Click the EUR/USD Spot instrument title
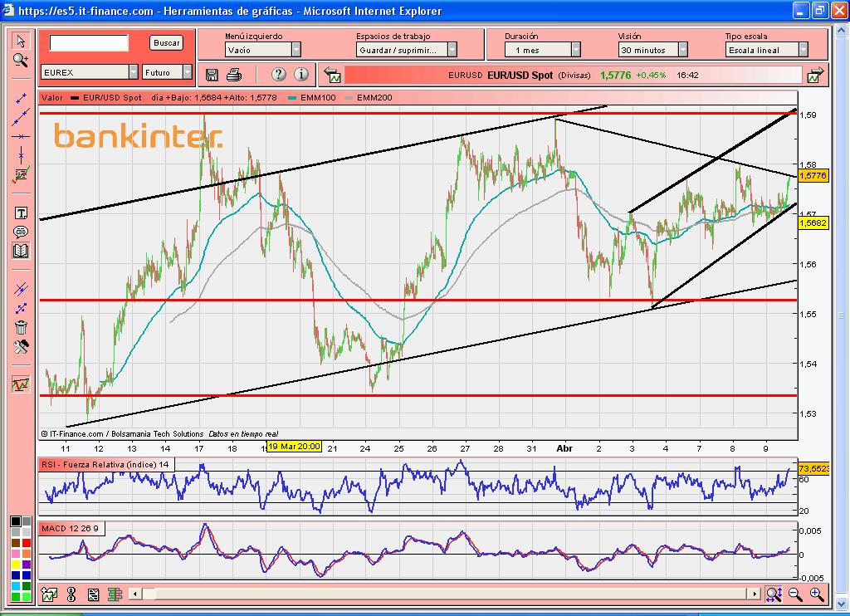The height and width of the screenshot is (616, 850). [520, 76]
